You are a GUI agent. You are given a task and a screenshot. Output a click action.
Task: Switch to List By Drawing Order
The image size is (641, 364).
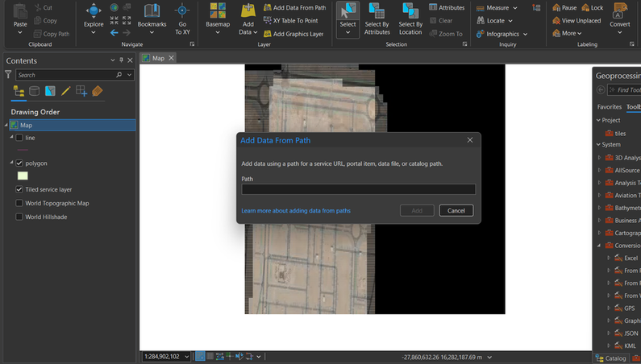[x=19, y=91]
